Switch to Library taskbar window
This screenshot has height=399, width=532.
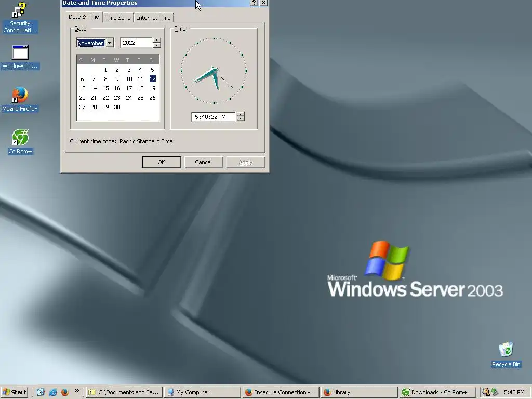(x=359, y=392)
